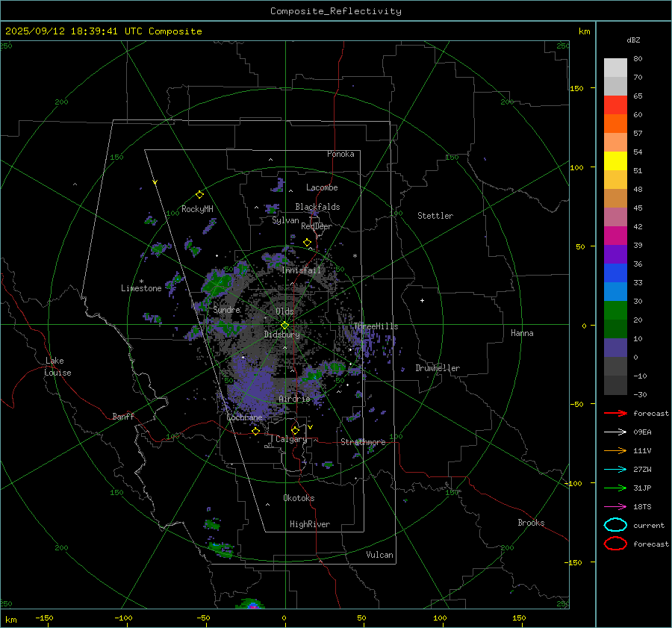Click the Limestone label

141,288
